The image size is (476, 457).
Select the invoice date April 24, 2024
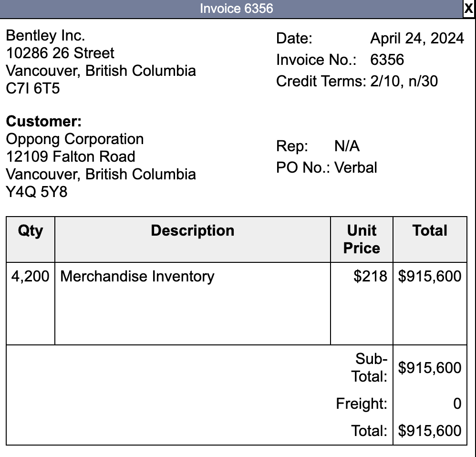click(x=416, y=38)
